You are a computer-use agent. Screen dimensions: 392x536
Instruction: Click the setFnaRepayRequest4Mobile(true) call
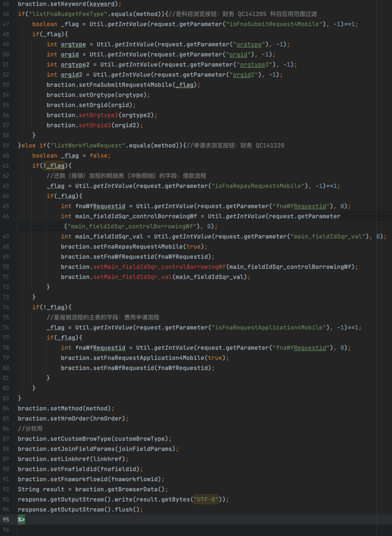coord(149,247)
